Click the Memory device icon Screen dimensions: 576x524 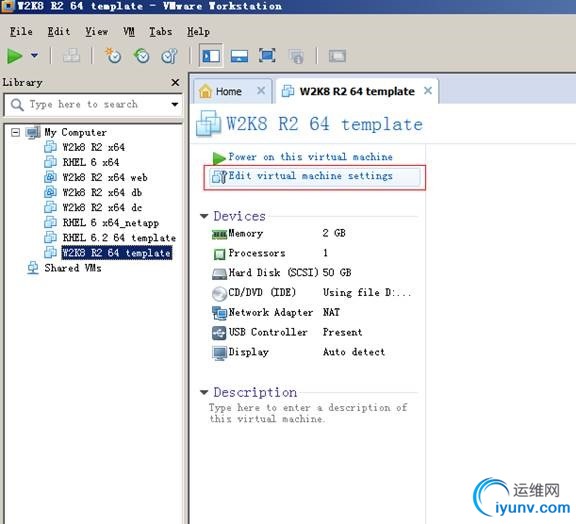pyautogui.click(x=220, y=234)
